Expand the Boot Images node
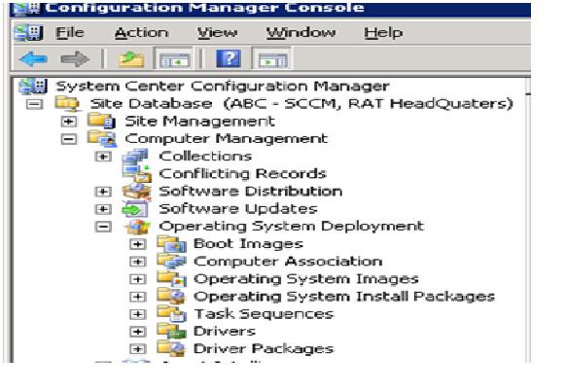 (x=137, y=244)
